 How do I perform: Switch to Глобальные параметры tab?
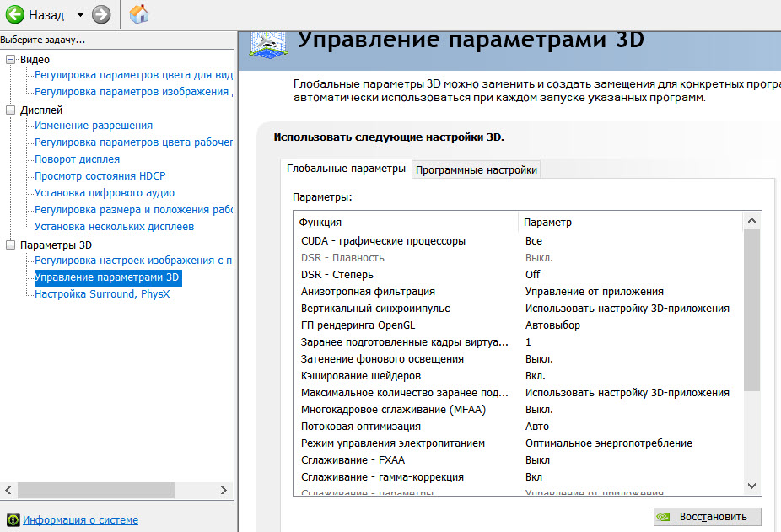(x=346, y=169)
